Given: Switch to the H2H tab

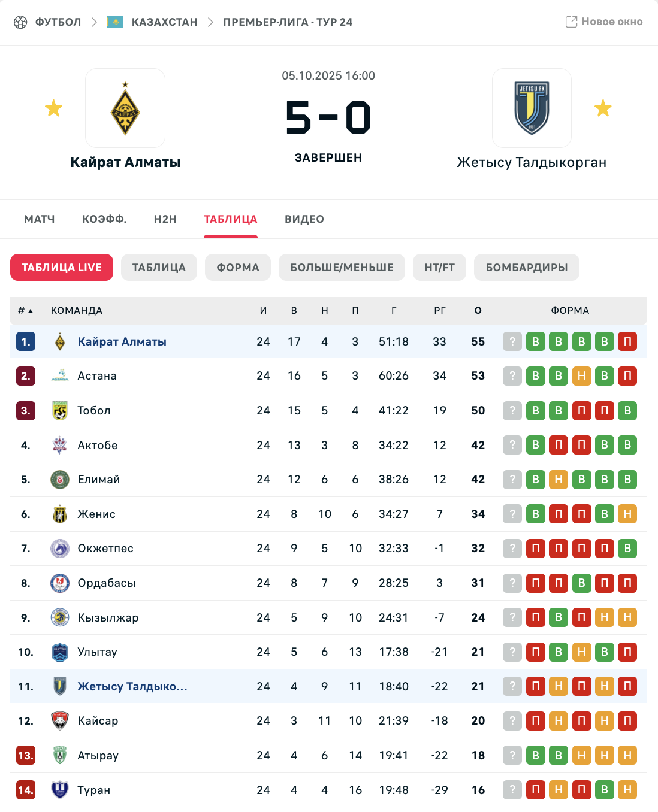Looking at the screenshot, I should 165,219.
